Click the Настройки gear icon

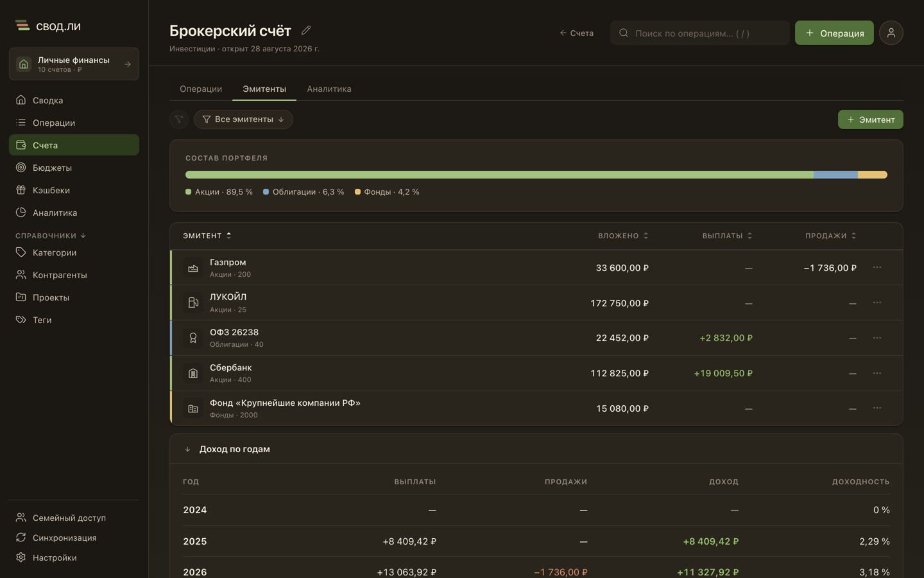[21, 557]
